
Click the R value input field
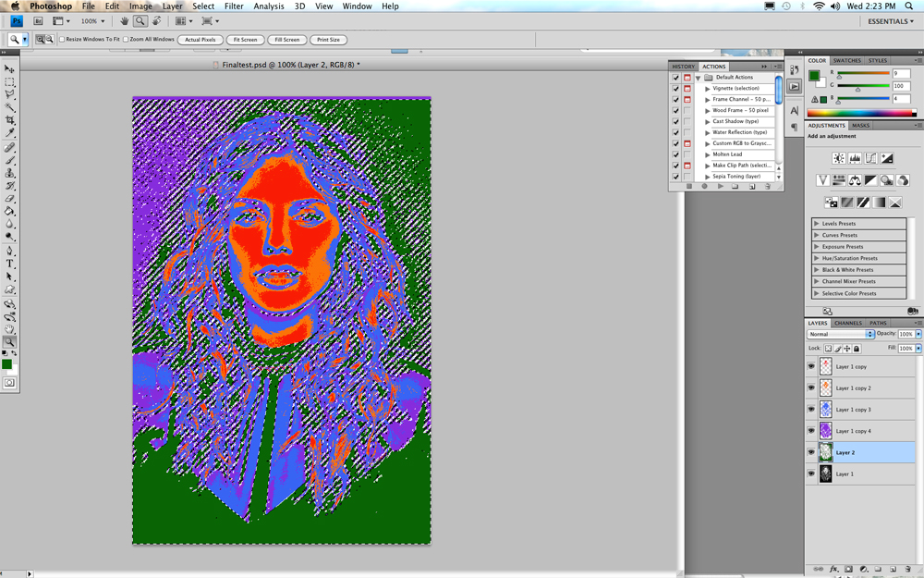pos(901,74)
